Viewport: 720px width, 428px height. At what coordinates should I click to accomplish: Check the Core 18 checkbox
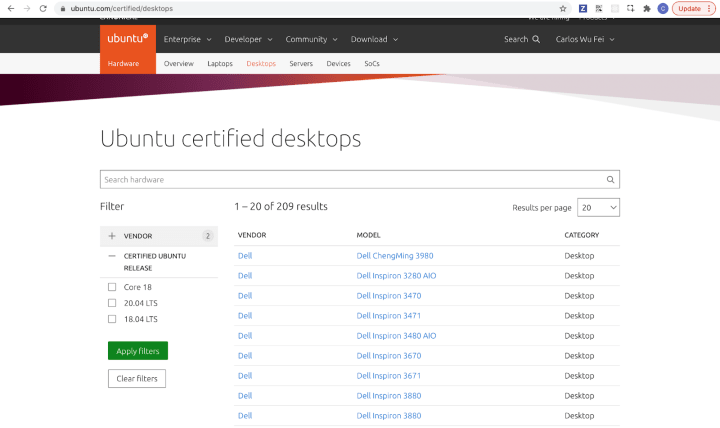coord(112,287)
